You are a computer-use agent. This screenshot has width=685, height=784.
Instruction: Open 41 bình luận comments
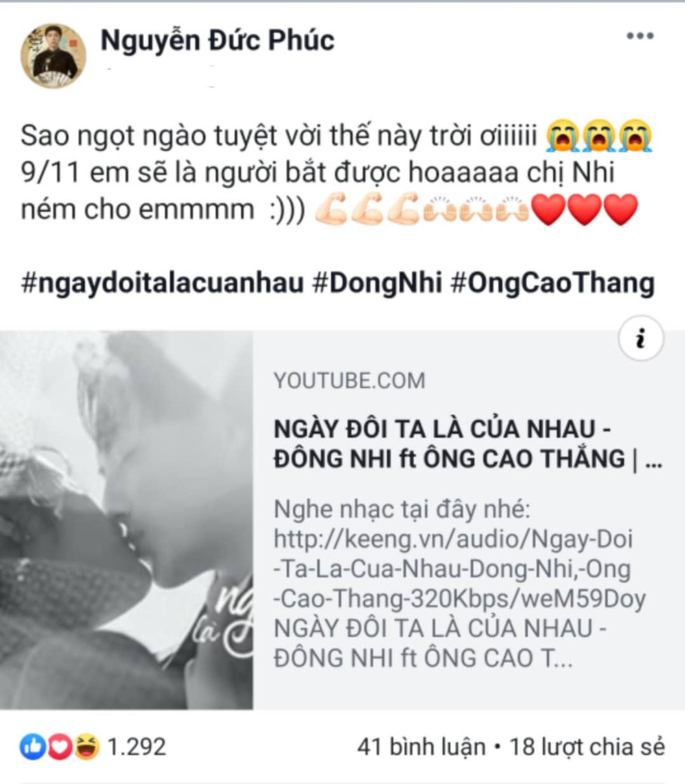click(x=421, y=747)
